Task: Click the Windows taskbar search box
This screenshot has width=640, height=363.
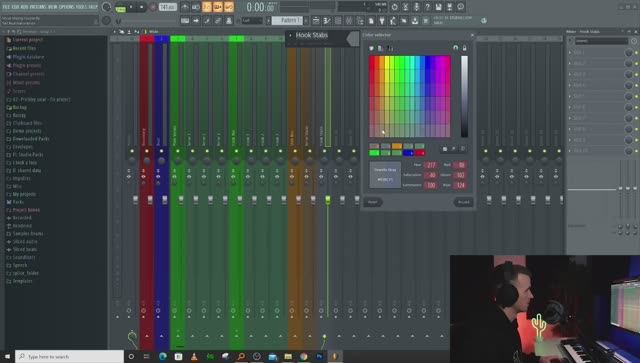Action: click(x=70, y=356)
